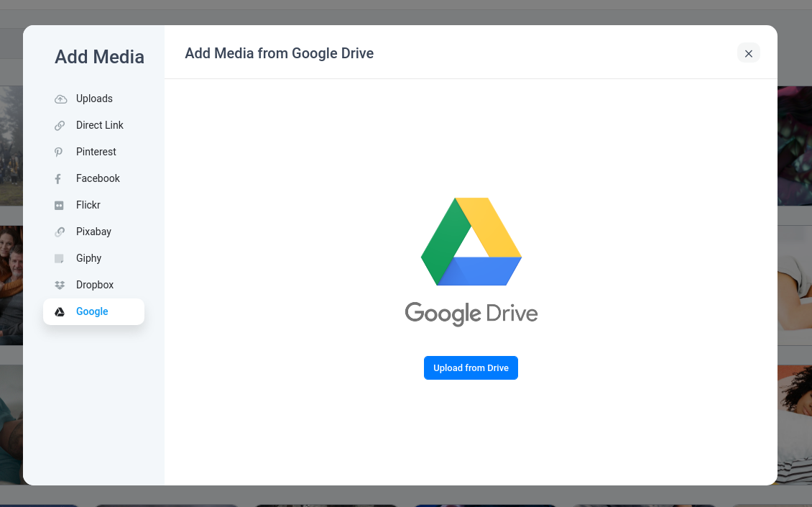Image resolution: width=812 pixels, height=507 pixels.
Task: Click the Giphy sticker icon
Action: click(x=59, y=259)
